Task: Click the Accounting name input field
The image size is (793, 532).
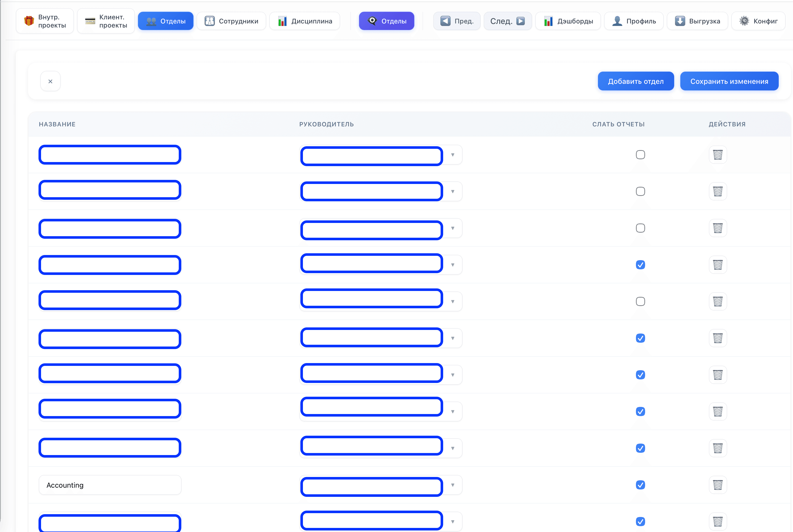Action: pyautogui.click(x=110, y=485)
